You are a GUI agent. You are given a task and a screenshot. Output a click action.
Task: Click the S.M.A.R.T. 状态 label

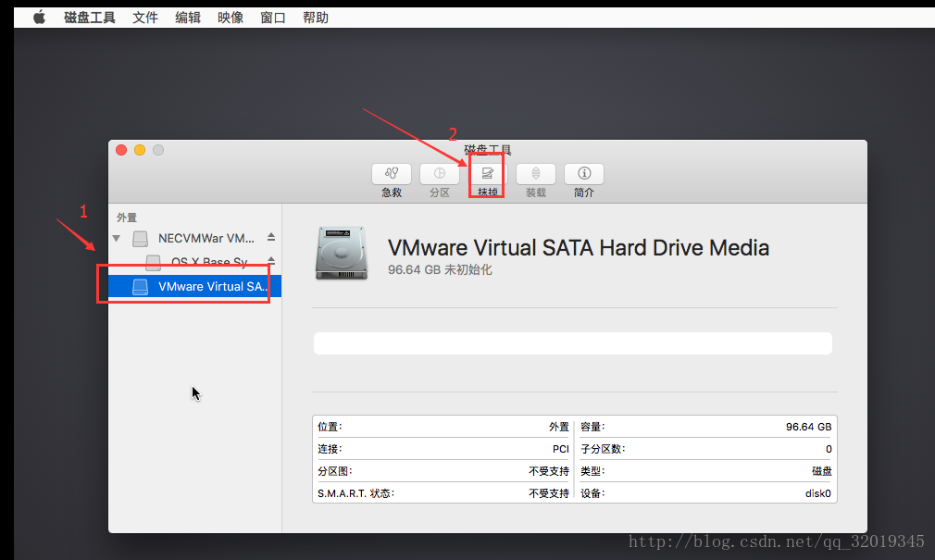point(356,493)
